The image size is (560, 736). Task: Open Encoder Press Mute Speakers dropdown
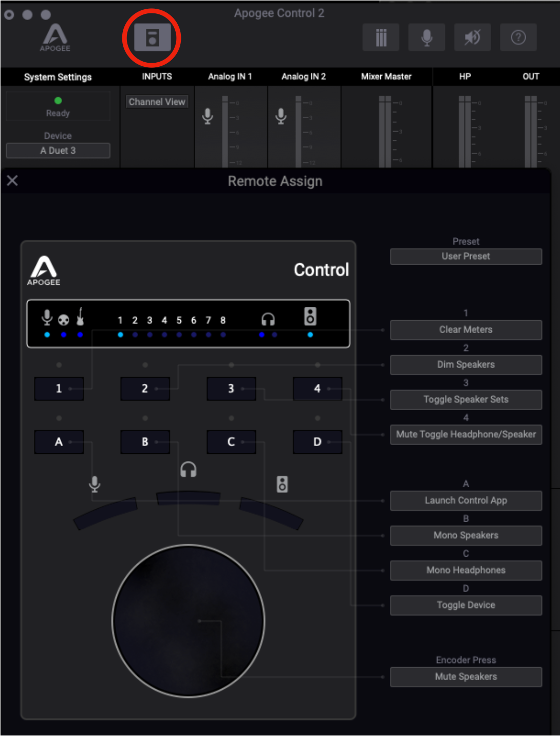(x=466, y=677)
